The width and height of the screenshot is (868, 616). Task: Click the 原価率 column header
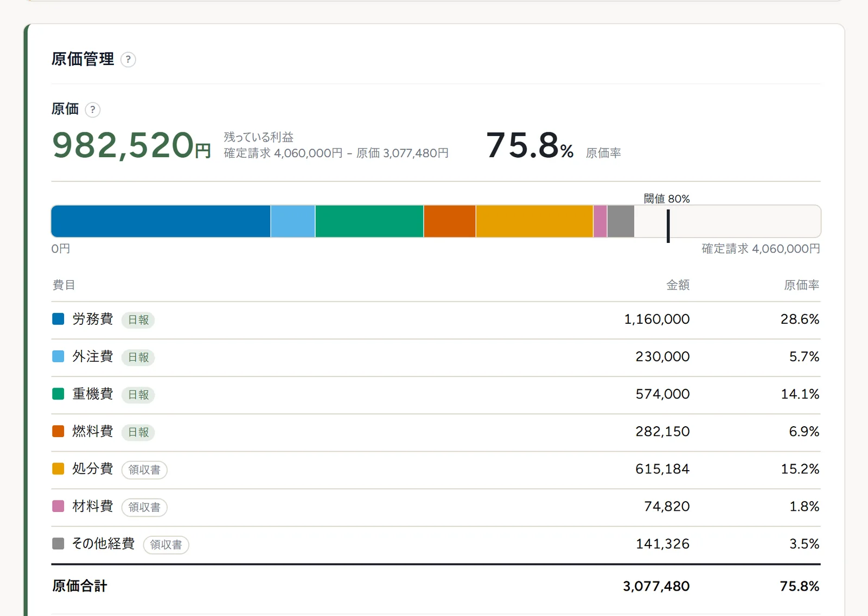[x=801, y=285]
